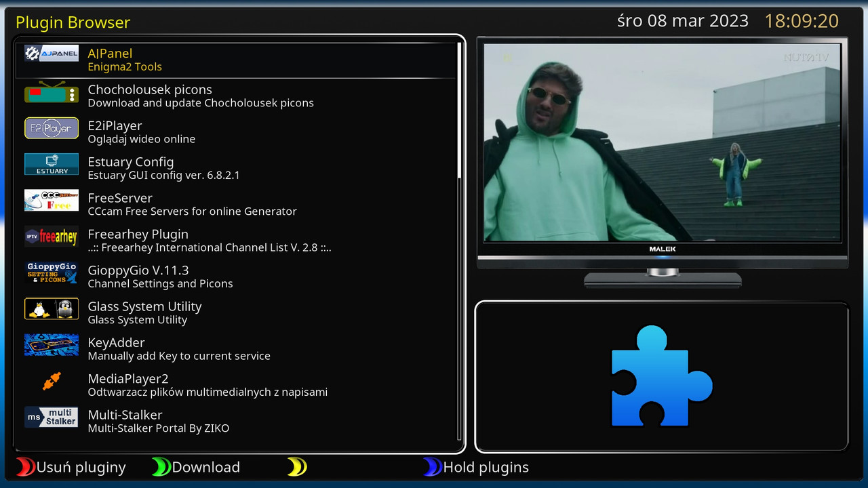Click 'Multi-Stalker Portal By ZIKO' description
Image resolution: width=868 pixels, height=488 pixels.
(x=158, y=428)
